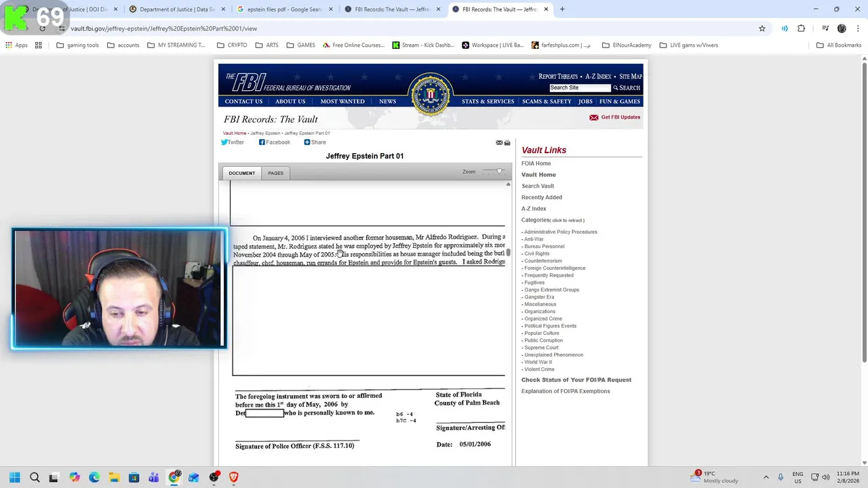This screenshot has width=868, height=488.
Task: Open the volume tray icon
Action: (x=826, y=477)
